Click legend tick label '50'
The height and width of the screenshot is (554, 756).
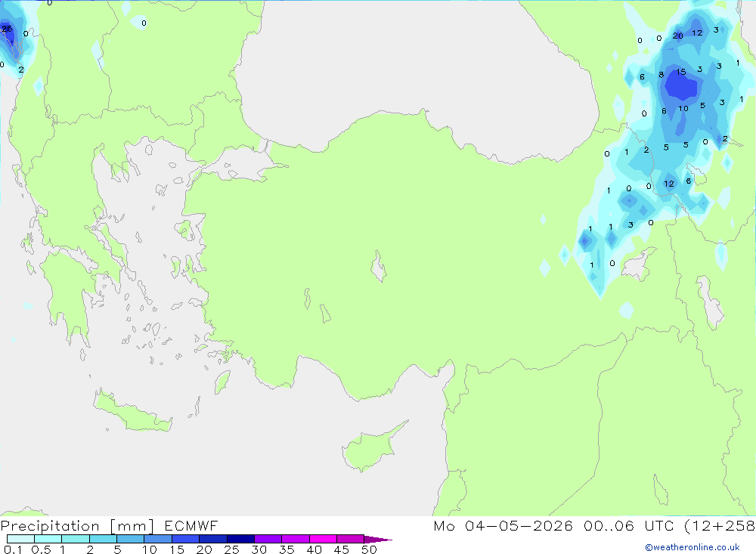point(369,549)
